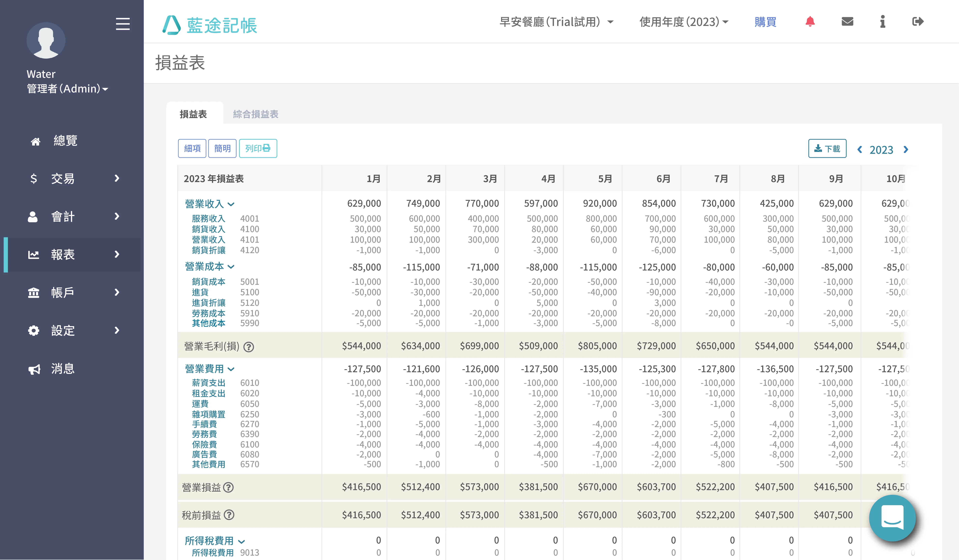
Task: Open 銷貨收入 4100 account link
Action: pyautogui.click(x=209, y=229)
